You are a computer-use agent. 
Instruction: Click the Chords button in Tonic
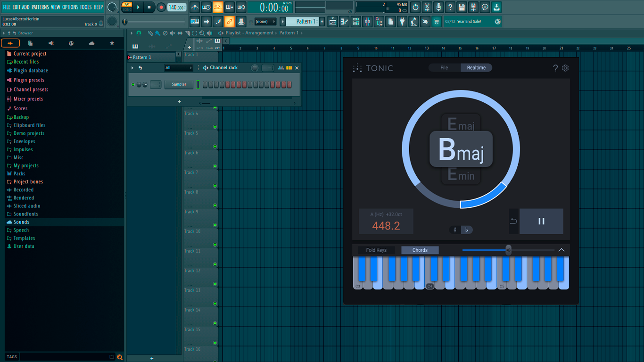pos(420,250)
